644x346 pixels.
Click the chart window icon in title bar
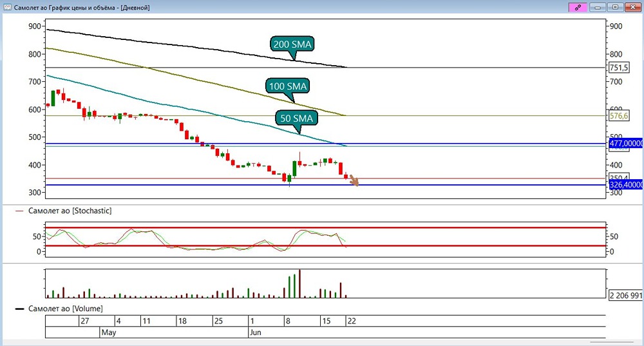(7, 7)
